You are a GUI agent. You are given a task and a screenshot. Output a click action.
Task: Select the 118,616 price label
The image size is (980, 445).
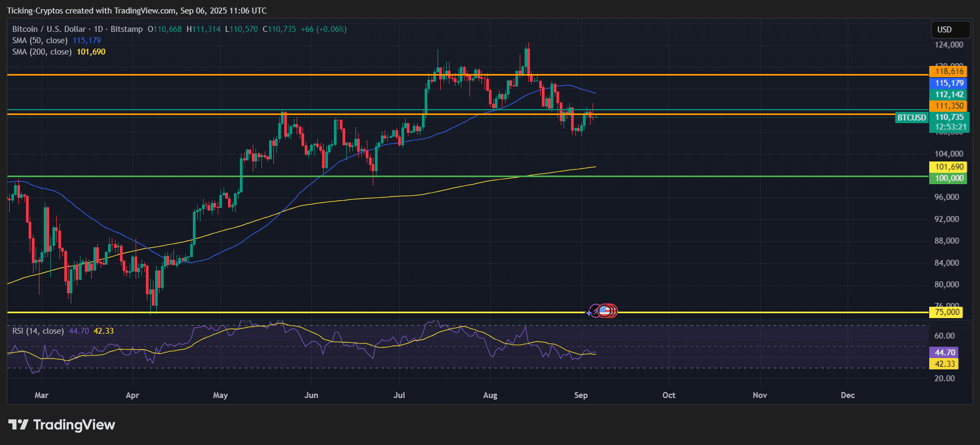(x=949, y=71)
